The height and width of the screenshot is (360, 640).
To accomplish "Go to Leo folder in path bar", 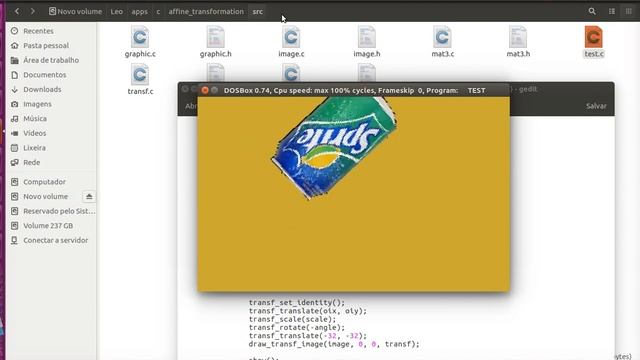I will [x=117, y=11].
